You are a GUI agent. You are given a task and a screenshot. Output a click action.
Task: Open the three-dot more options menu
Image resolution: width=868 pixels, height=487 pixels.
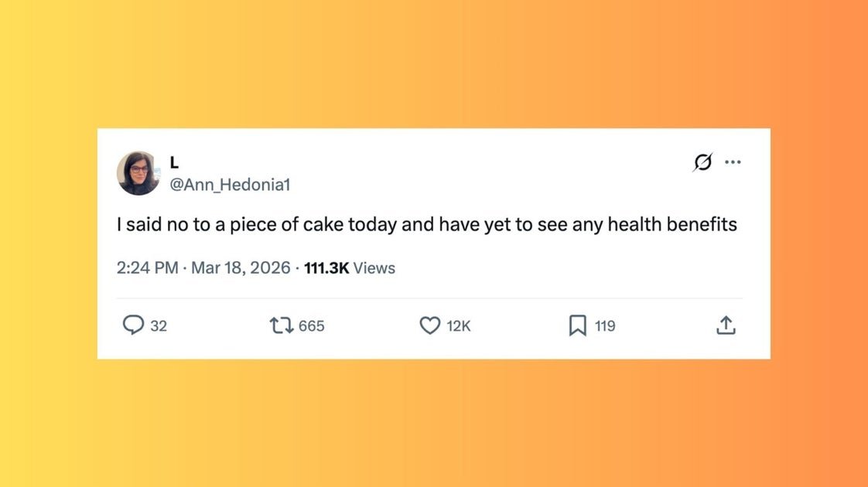(733, 162)
